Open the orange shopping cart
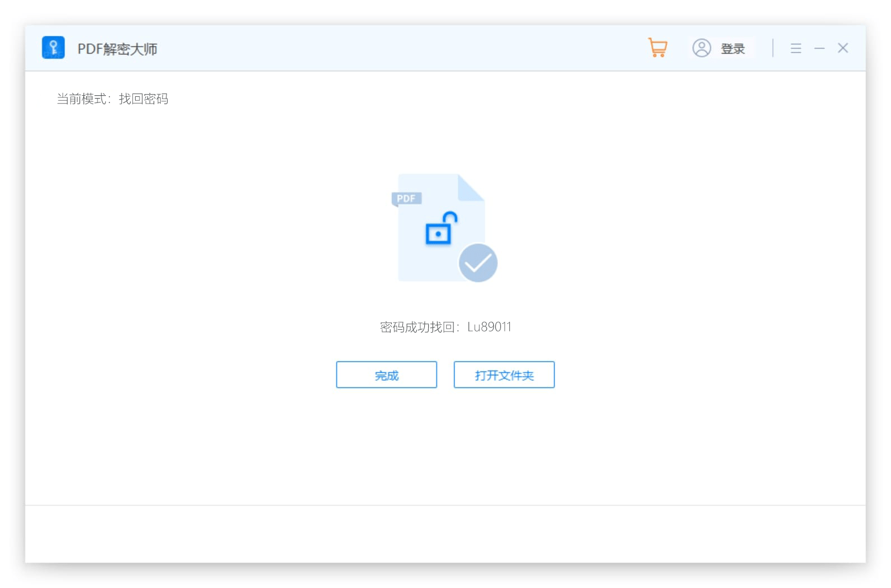The width and height of the screenshot is (891, 588). pyautogui.click(x=657, y=48)
